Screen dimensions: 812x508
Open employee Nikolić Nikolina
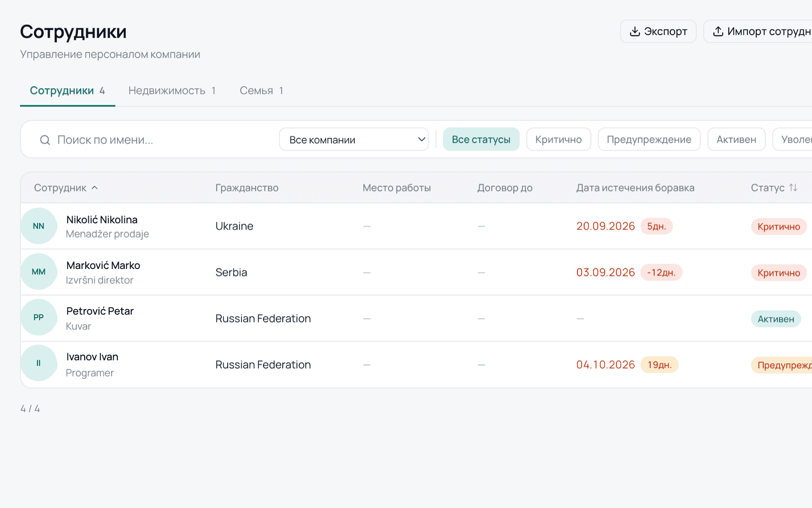pyautogui.click(x=102, y=220)
